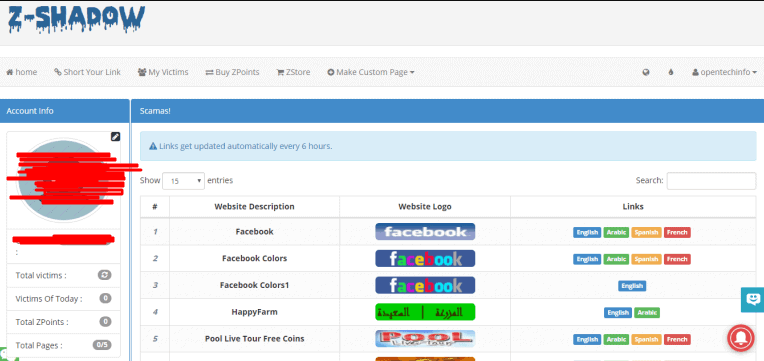The width and height of the screenshot is (764, 361).
Task: Open Short Your Link page
Action: pos(87,72)
